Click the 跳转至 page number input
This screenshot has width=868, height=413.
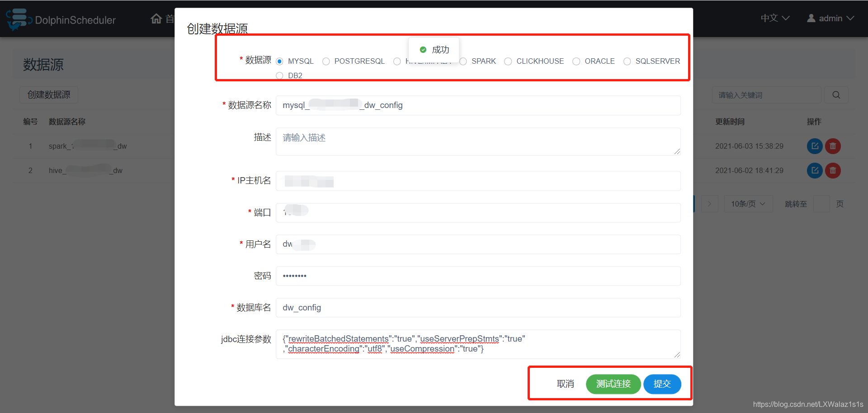[821, 204]
